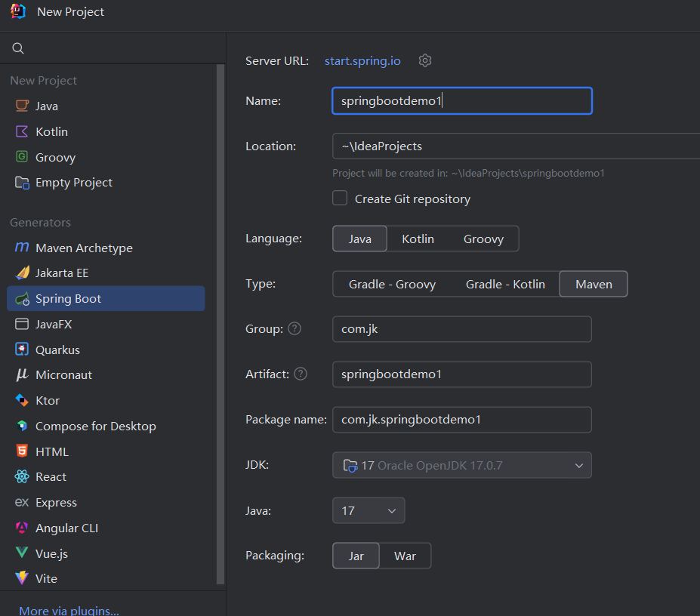
Task: Select Java project type
Action: click(106, 106)
